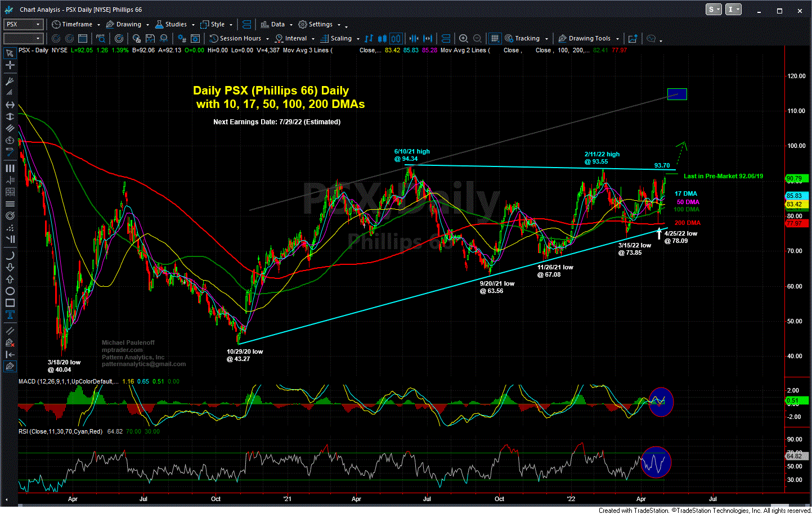Select the parallel lines channel tool

click(10, 128)
